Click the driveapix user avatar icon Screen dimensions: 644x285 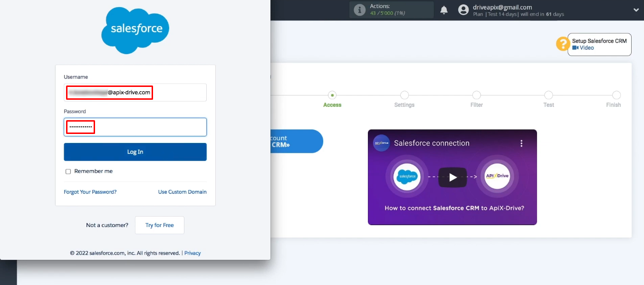[x=463, y=9]
